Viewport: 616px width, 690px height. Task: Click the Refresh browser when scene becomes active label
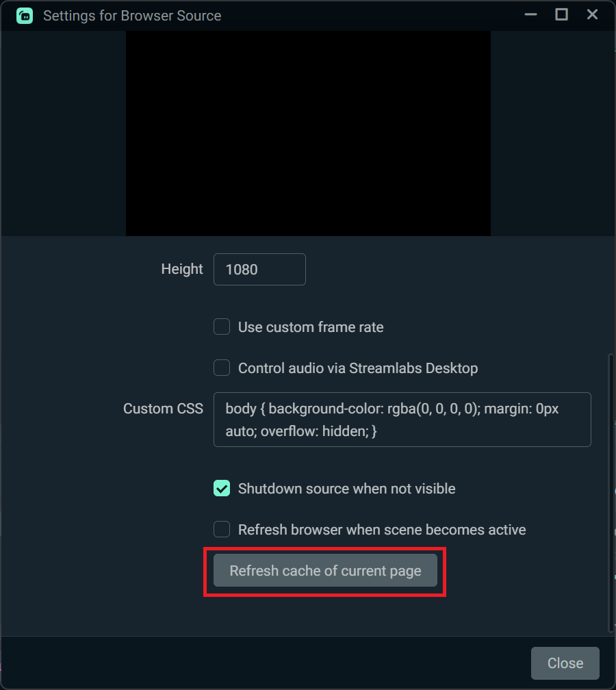[x=382, y=530]
